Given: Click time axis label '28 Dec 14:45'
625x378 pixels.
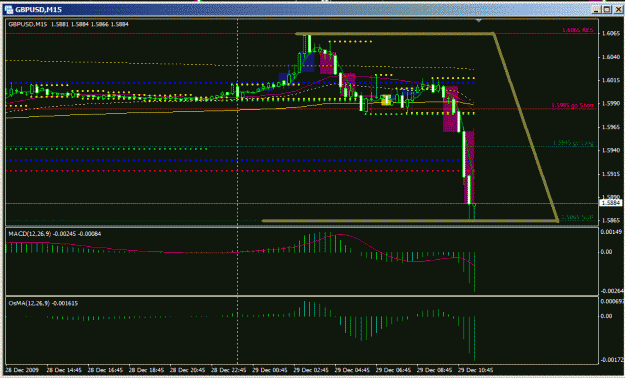Looking at the screenshot, I should (64, 370).
